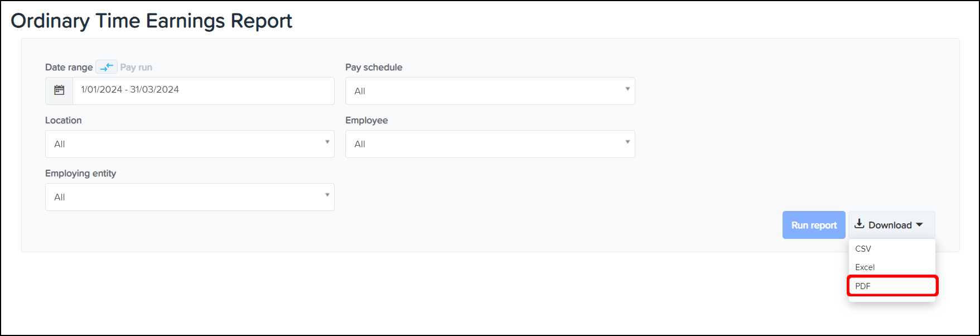
Task: Click the caret beside the Download label
Action: (919, 225)
